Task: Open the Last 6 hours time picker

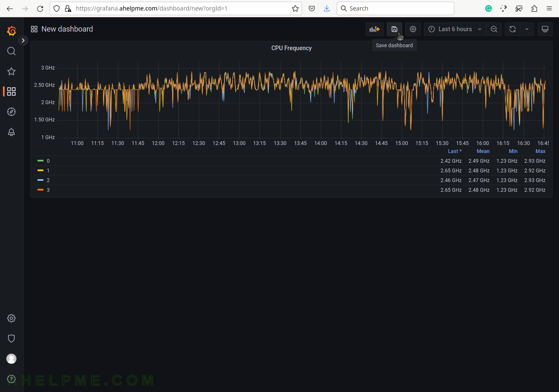Action: click(455, 29)
